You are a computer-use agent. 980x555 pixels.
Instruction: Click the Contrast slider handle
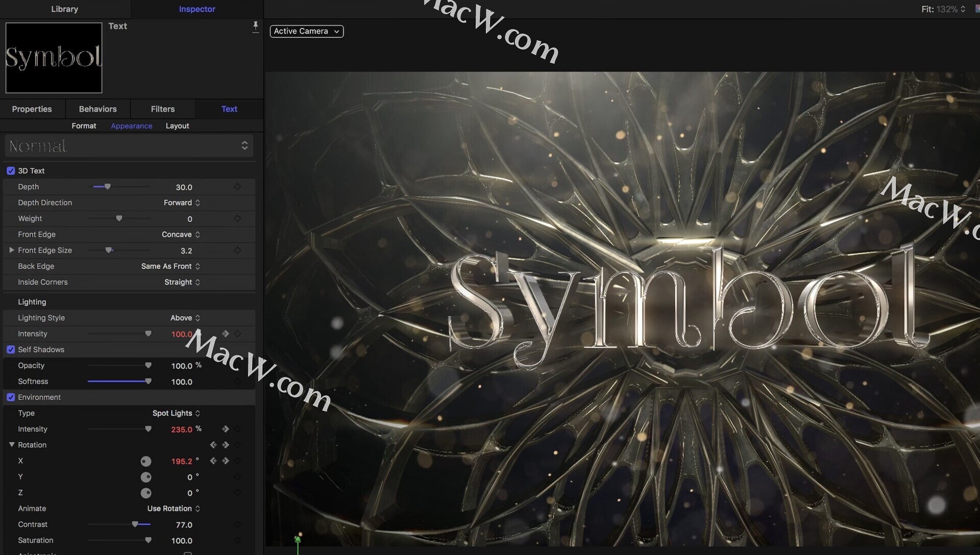coord(135,524)
